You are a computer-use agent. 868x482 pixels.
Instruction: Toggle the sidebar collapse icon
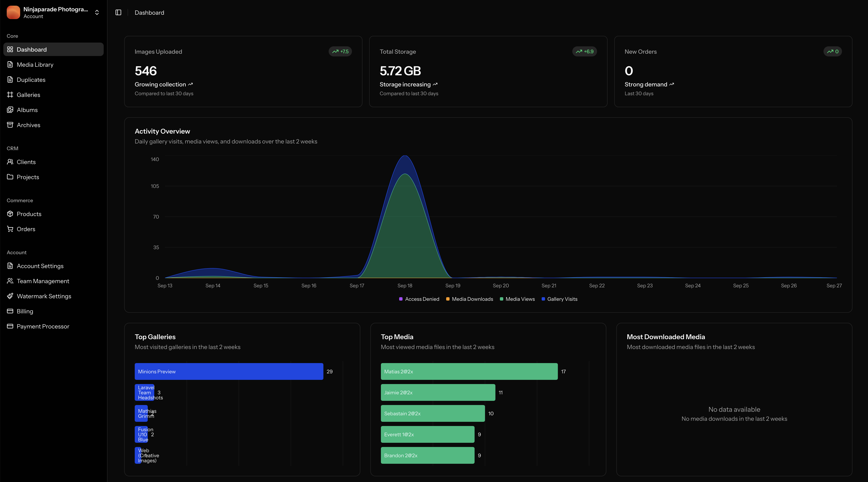[118, 12]
